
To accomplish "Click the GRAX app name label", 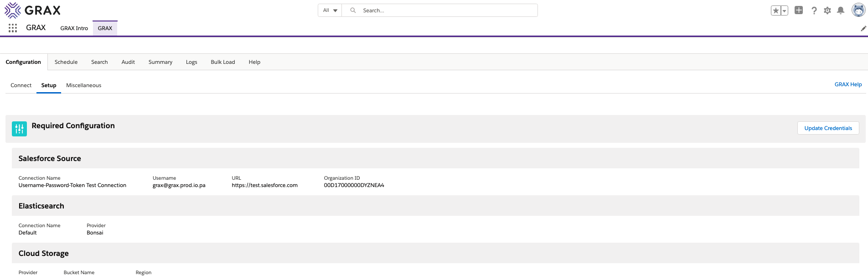I will pos(36,28).
